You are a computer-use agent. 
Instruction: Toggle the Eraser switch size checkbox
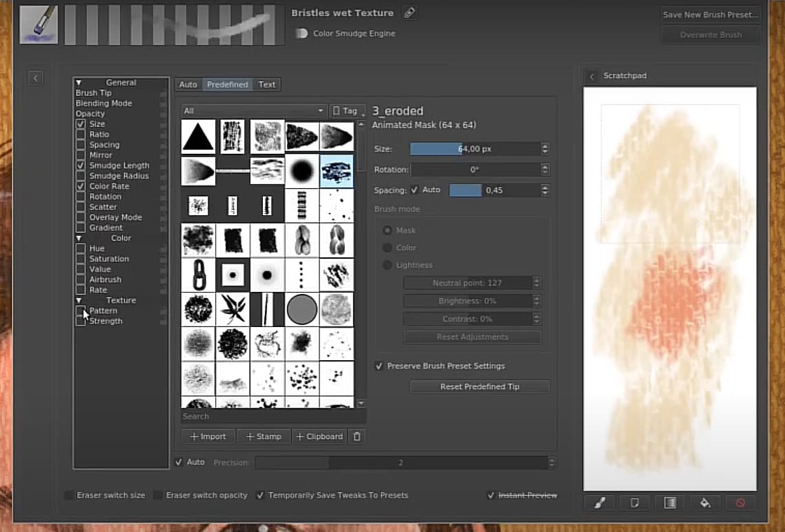click(x=69, y=495)
